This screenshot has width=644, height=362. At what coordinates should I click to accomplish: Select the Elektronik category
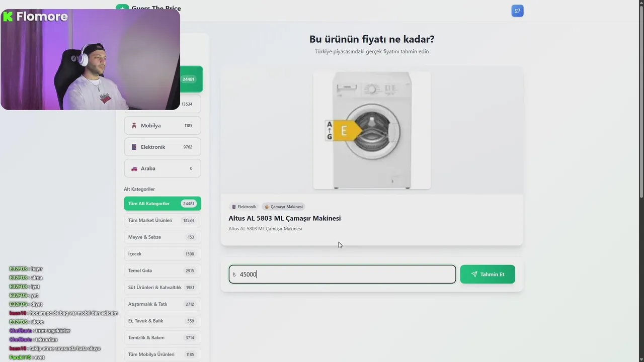point(163,147)
